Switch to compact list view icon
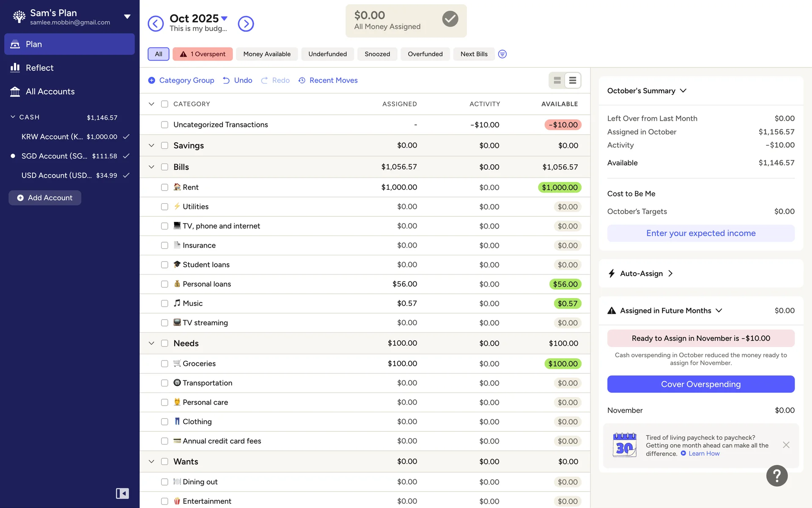The width and height of the screenshot is (812, 508). [x=573, y=80]
